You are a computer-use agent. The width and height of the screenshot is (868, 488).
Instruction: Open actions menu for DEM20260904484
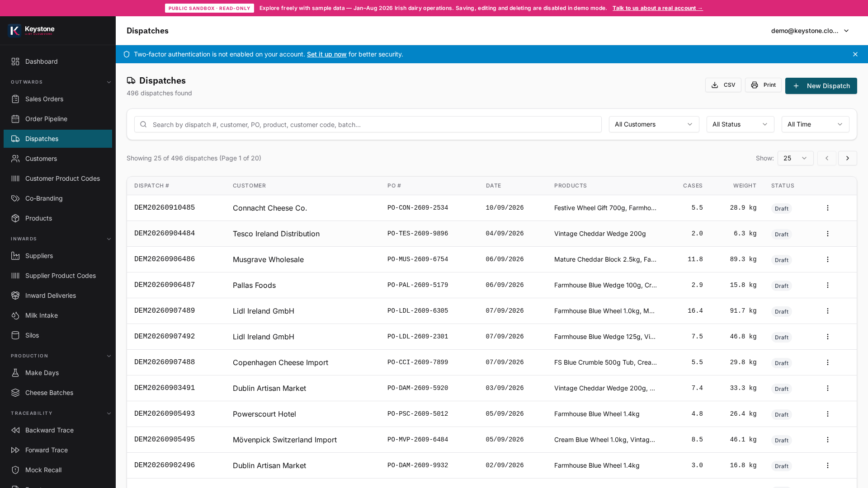tap(827, 234)
